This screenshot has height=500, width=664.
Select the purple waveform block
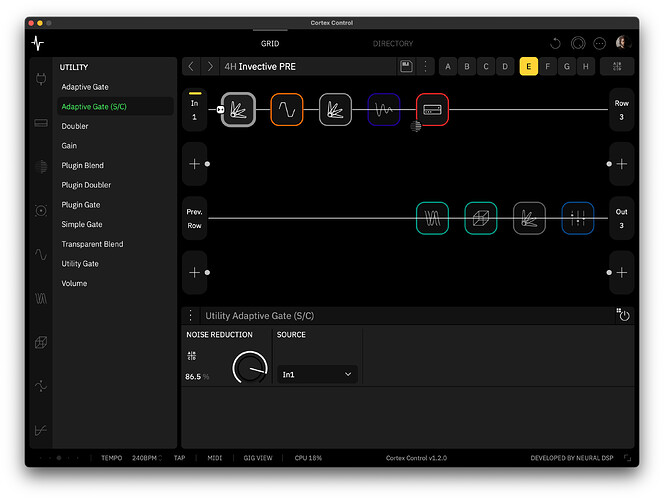(x=384, y=110)
